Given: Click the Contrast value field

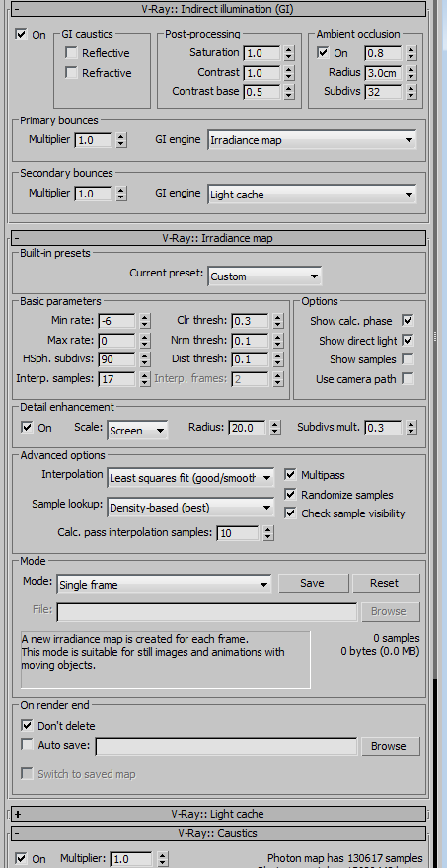Looking at the screenshot, I should 261,72.
